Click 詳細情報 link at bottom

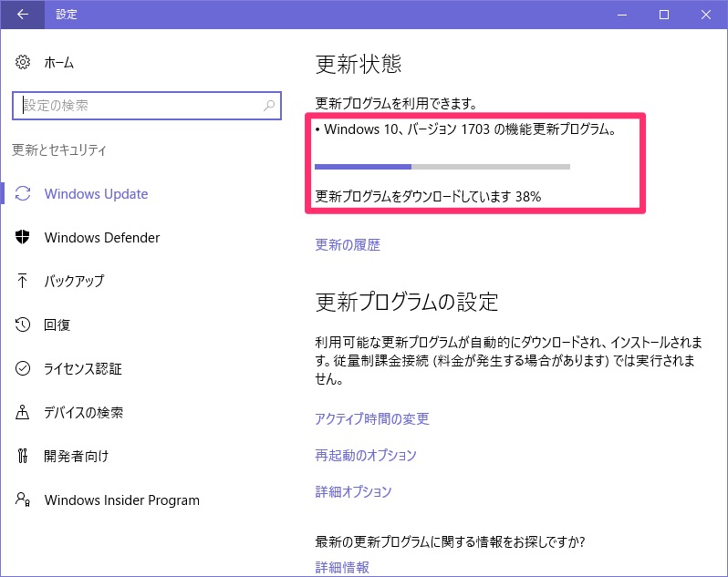[x=342, y=567]
